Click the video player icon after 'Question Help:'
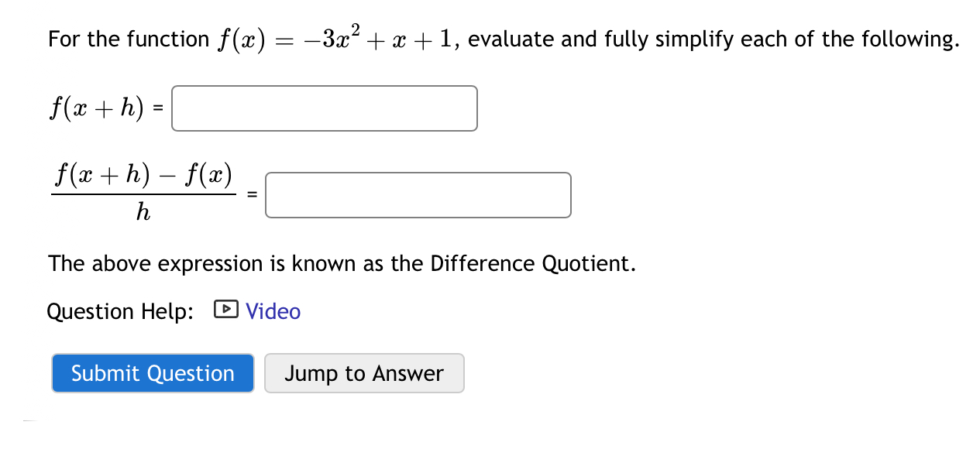The width and height of the screenshot is (980, 456). (x=224, y=310)
